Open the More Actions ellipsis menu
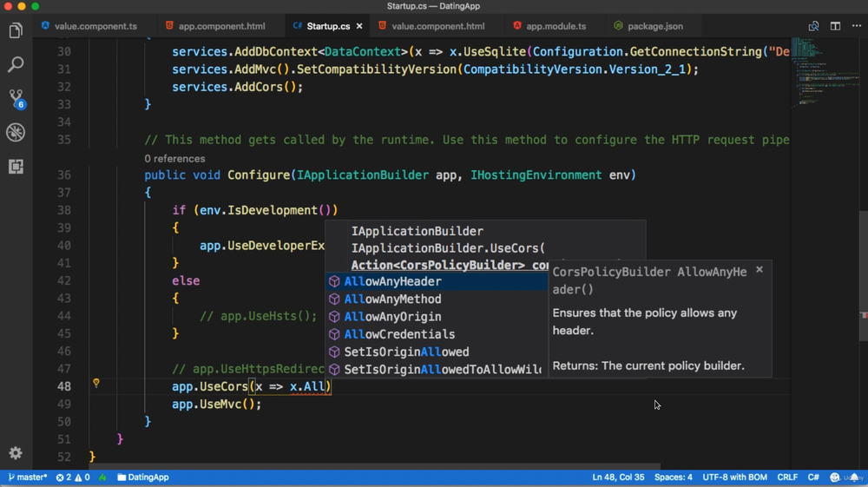Screen dimensions: 868x487 [x=856, y=26]
